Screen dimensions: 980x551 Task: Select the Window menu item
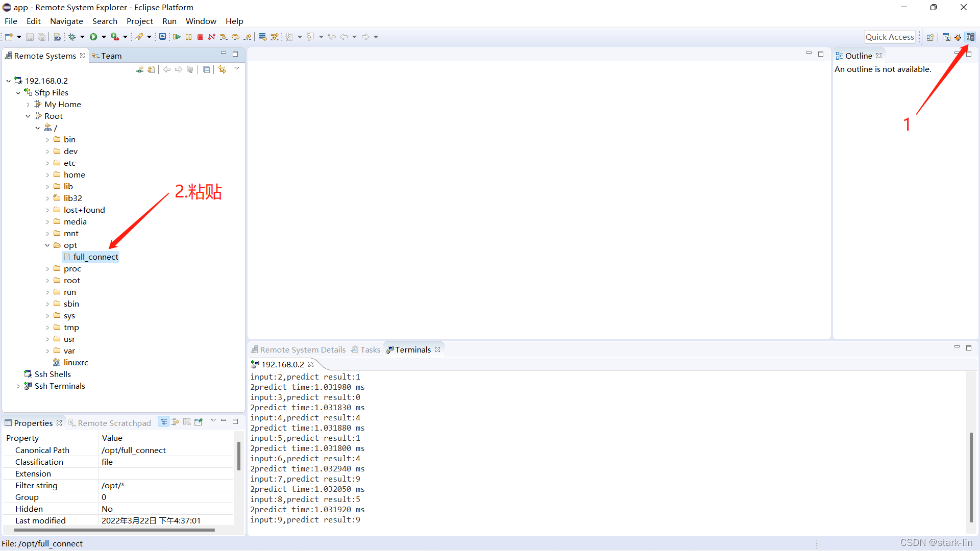pos(201,21)
